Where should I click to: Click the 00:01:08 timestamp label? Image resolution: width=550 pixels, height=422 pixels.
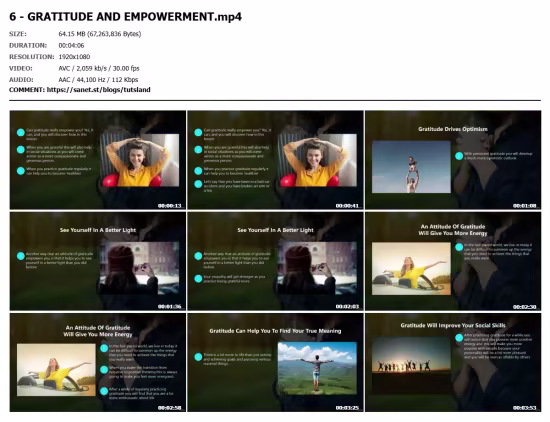[x=525, y=206]
